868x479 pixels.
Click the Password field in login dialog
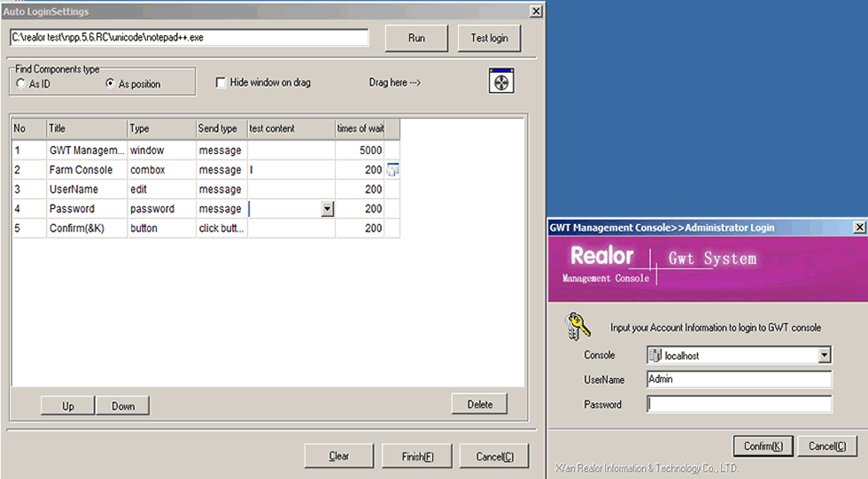click(x=740, y=405)
